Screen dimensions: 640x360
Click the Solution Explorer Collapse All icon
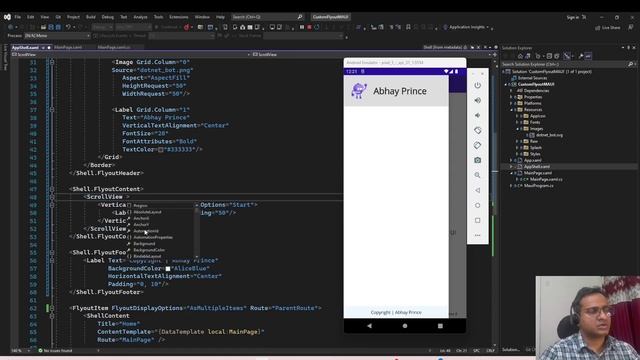pos(549,56)
